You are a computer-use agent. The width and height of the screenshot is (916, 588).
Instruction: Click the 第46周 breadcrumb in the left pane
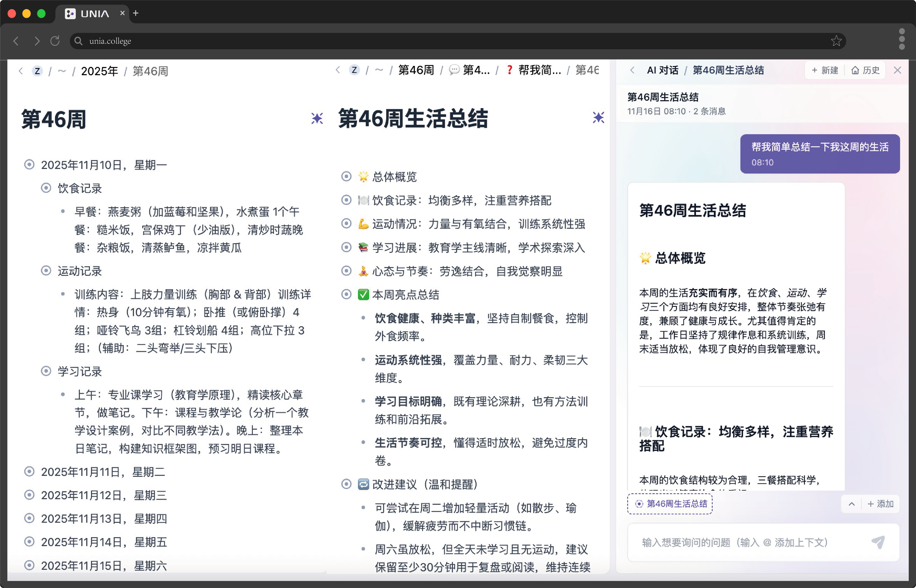tap(150, 71)
